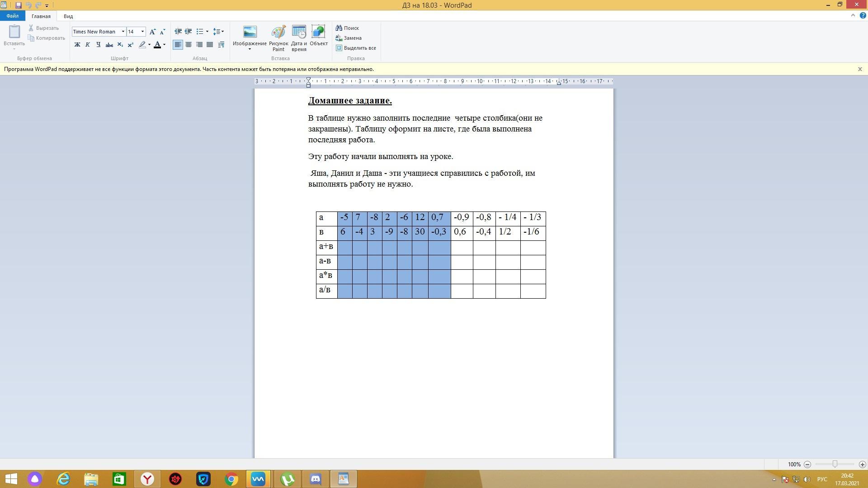The height and width of the screenshot is (488, 868).
Task: Click the Замена (Replace) button
Action: click(x=348, y=38)
